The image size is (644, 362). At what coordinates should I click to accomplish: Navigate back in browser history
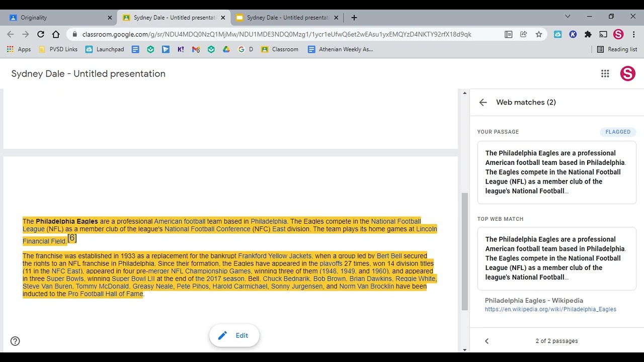click(x=11, y=34)
